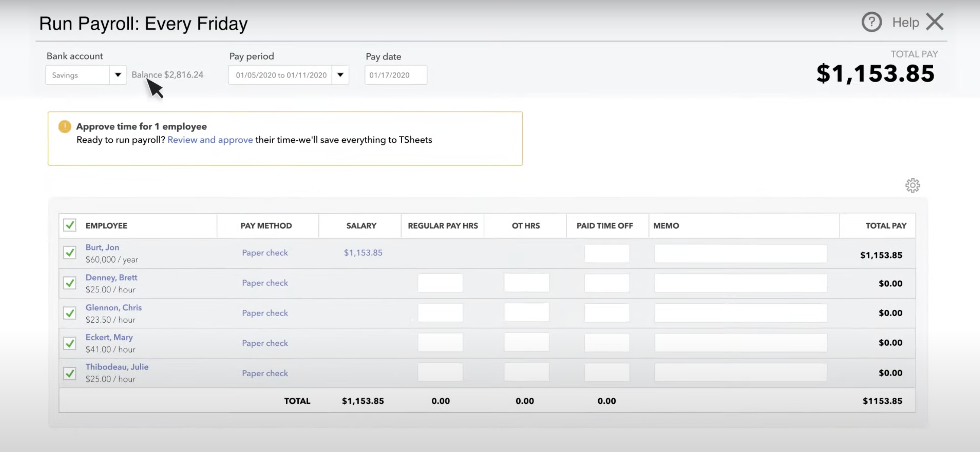Click Denney, Brett regular pay hours field
The height and width of the screenshot is (452, 980).
(440, 283)
